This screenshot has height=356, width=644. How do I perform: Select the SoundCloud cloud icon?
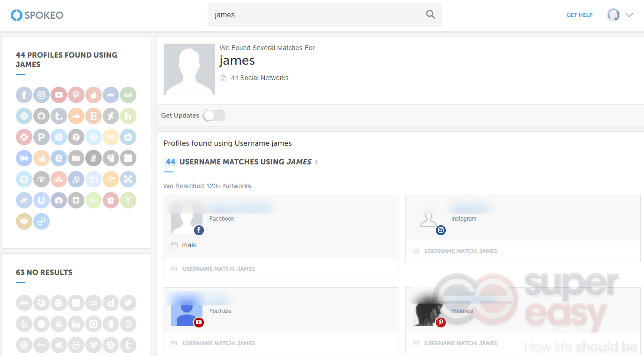pos(76,116)
